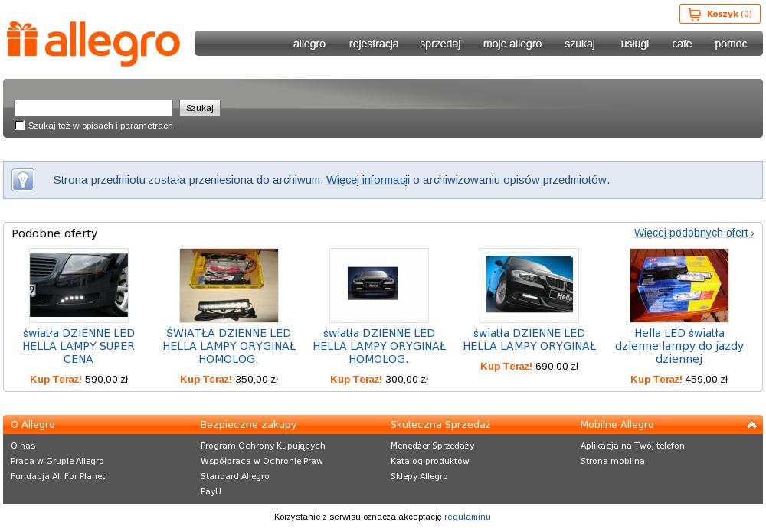Follow the Więcej informacji link

click(368, 180)
